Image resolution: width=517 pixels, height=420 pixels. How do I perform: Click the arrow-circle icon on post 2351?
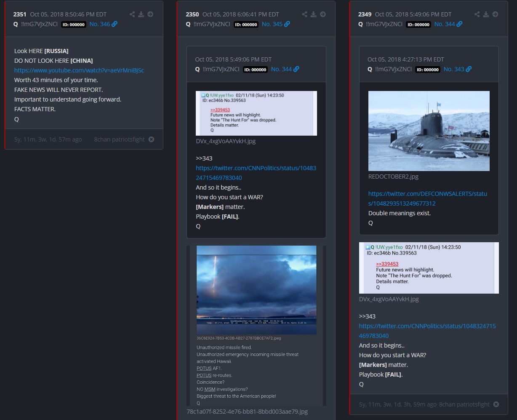coord(150,14)
